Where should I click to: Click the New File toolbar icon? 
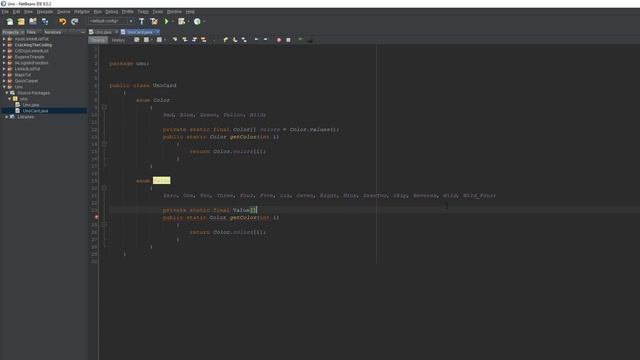9,21
